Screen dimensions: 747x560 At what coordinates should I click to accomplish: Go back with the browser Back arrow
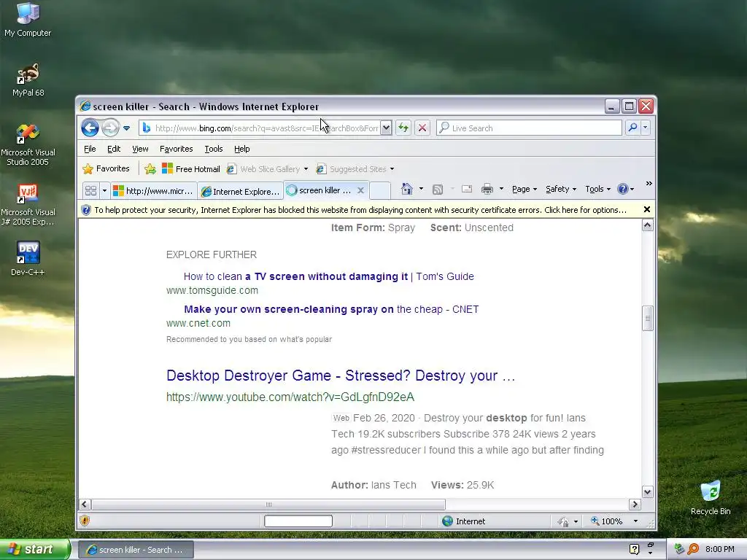(x=90, y=128)
